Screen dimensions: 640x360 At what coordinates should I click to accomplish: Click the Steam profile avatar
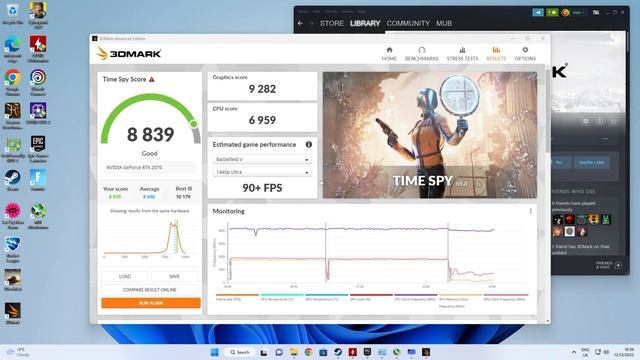[x=565, y=13]
